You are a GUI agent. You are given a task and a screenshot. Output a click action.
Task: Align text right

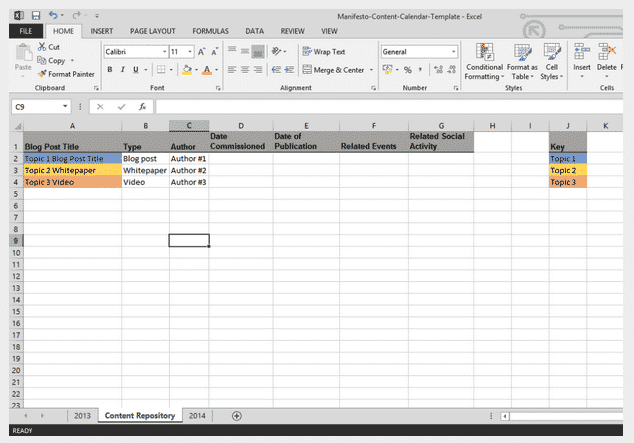coord(258,70)
